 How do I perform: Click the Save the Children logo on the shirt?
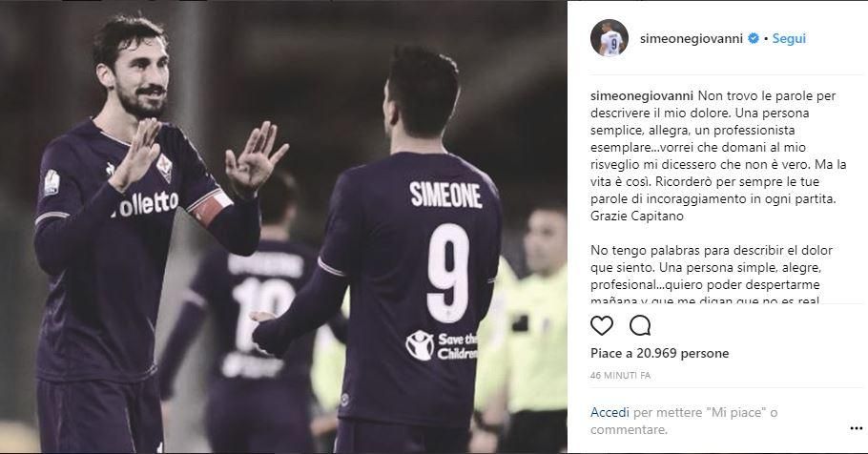click(442, 346)
